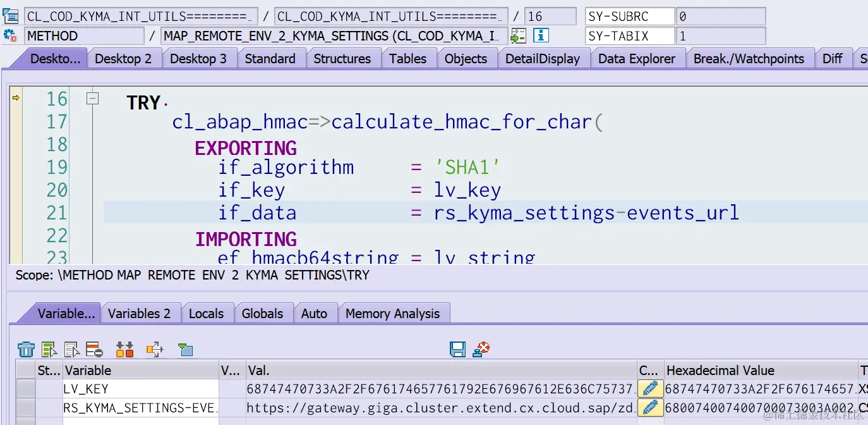Open the Break./Watchpoints tab
Image resolution: width=868 pixels, height=425 pixels.
[749, 59]
